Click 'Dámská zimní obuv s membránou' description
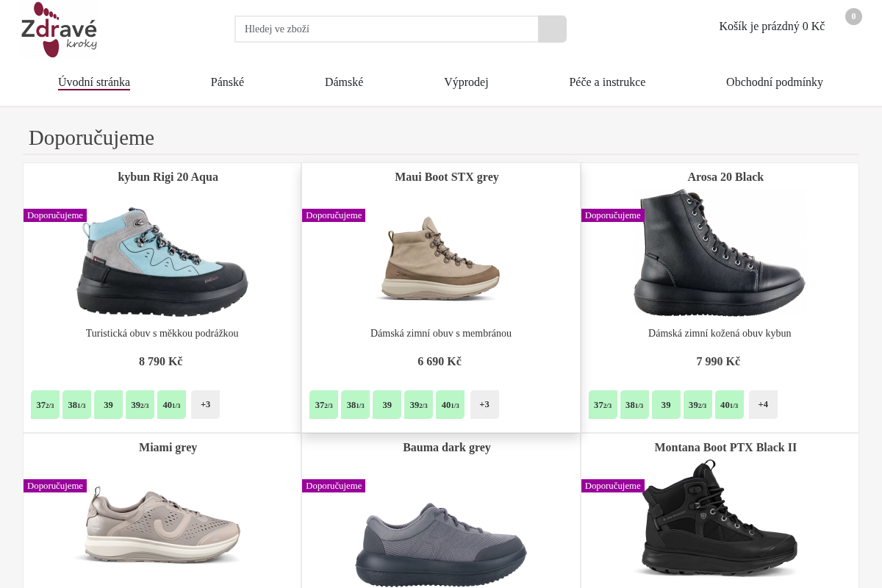The height and width of the screenshot is (588, 882). point(441,334)
